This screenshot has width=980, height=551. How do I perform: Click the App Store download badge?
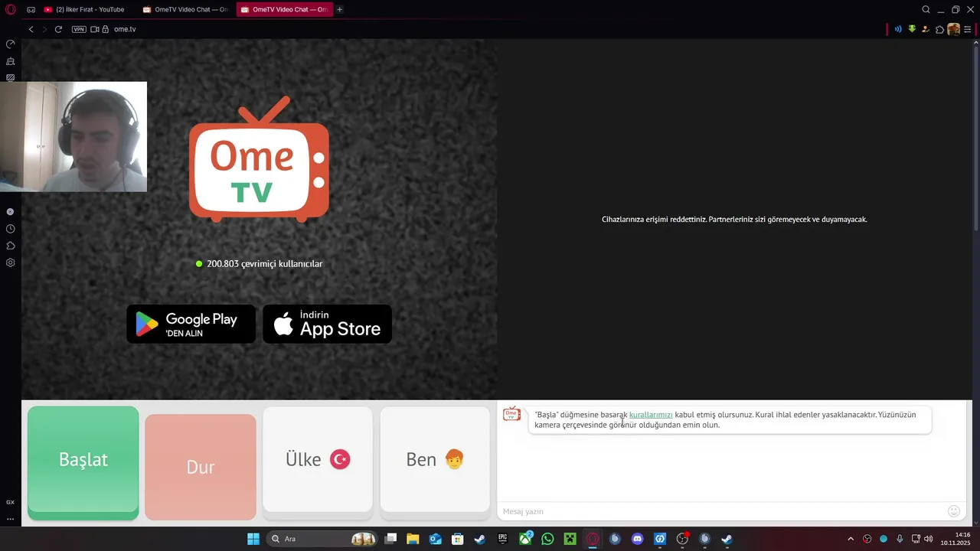tap(327, 324)
